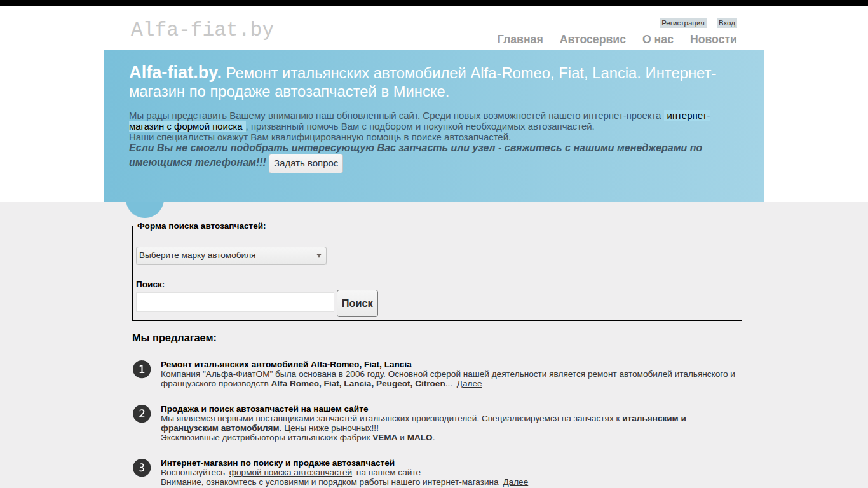Click the number 2 circle icon
Screen dimensions: 868x488
click(142, 414)
